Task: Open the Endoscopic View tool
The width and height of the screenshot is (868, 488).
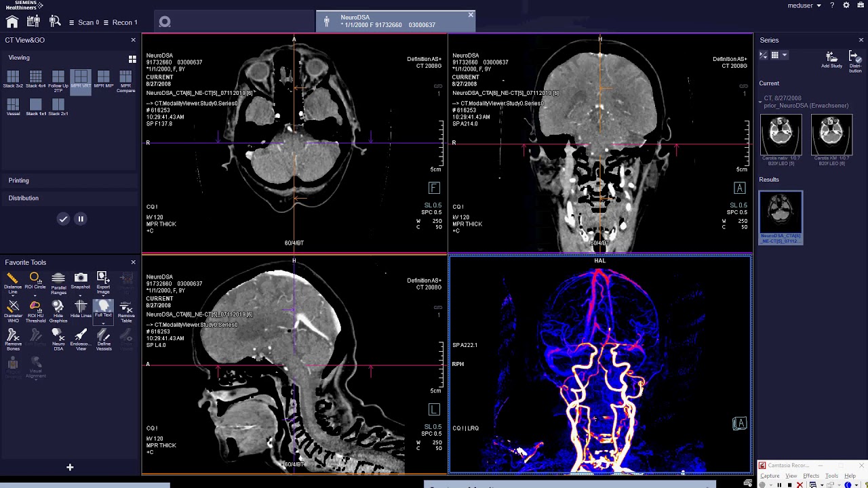Action: coord(81,340)
